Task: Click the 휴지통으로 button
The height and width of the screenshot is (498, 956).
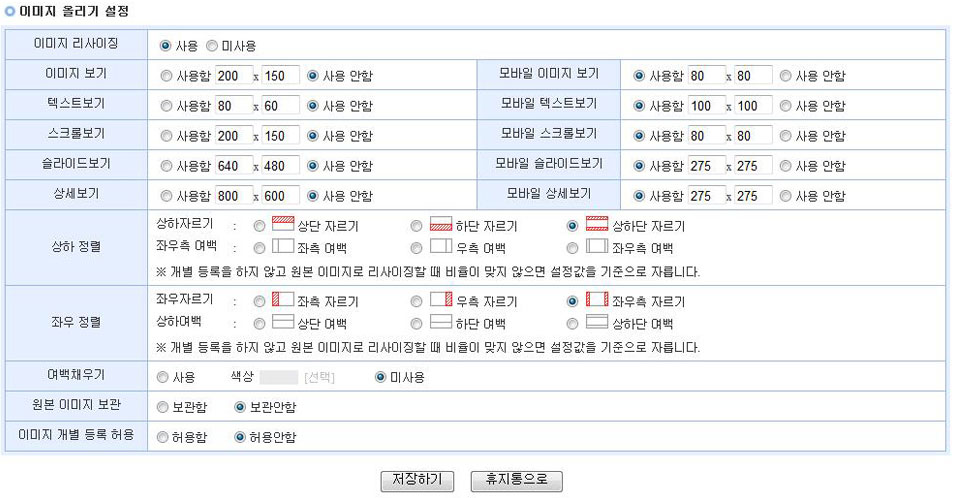Action: pyautogui.click(x=516, y=480)
